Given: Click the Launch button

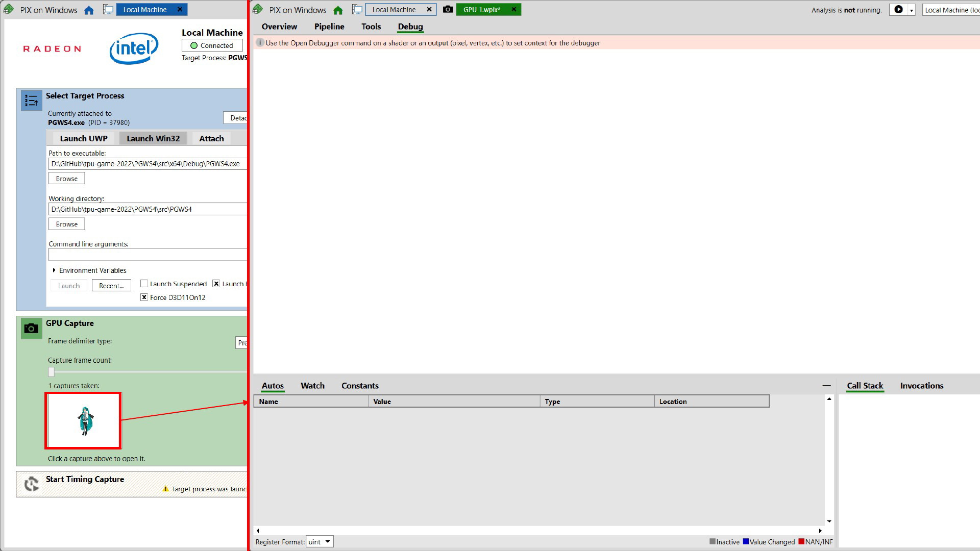Looking at the screenshot, I should click(x=69, y=286).
